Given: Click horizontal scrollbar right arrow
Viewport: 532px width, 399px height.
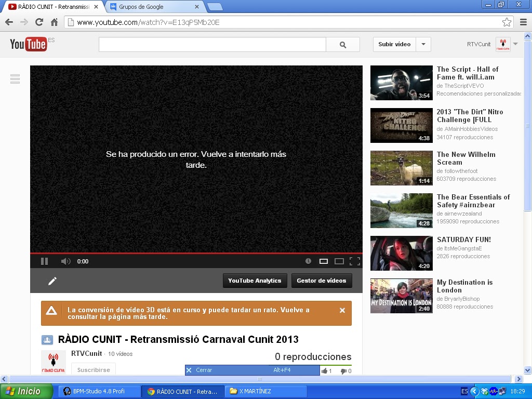Looking at the screenshot, I should pyautogui.click(x=518, y=379).
